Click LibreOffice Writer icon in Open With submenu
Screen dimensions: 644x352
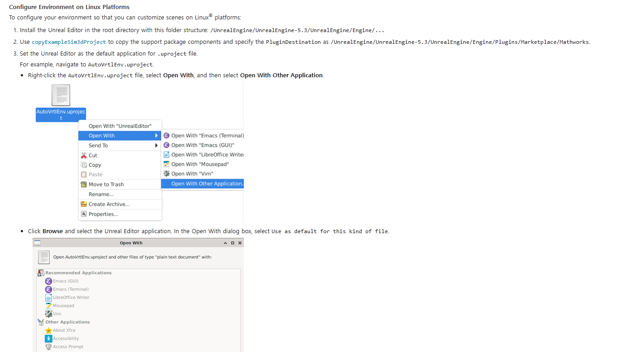(166, 155)
